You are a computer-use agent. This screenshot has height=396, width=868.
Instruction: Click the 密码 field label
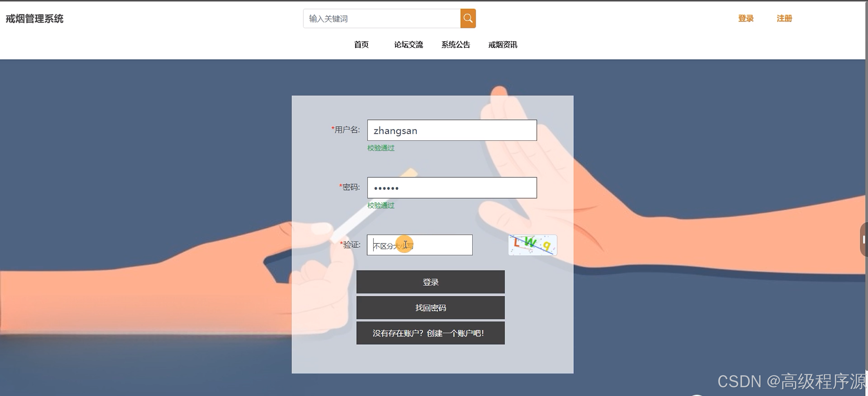350,187
